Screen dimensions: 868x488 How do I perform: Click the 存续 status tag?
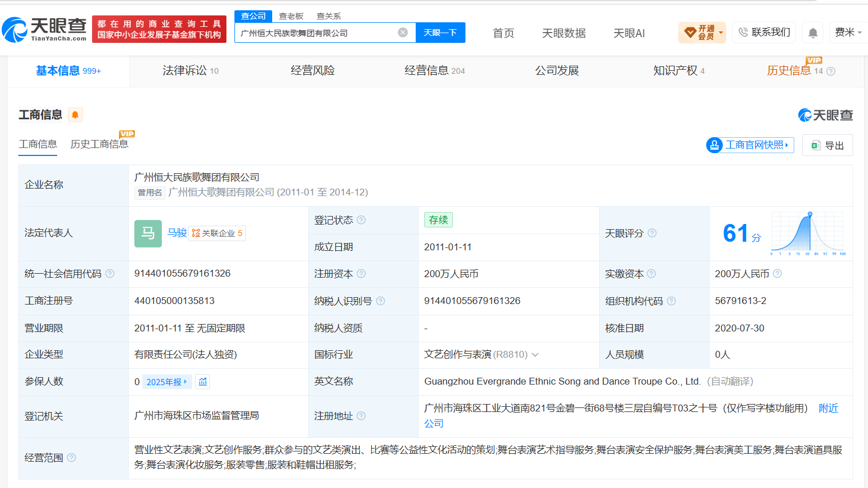[439, 220]
